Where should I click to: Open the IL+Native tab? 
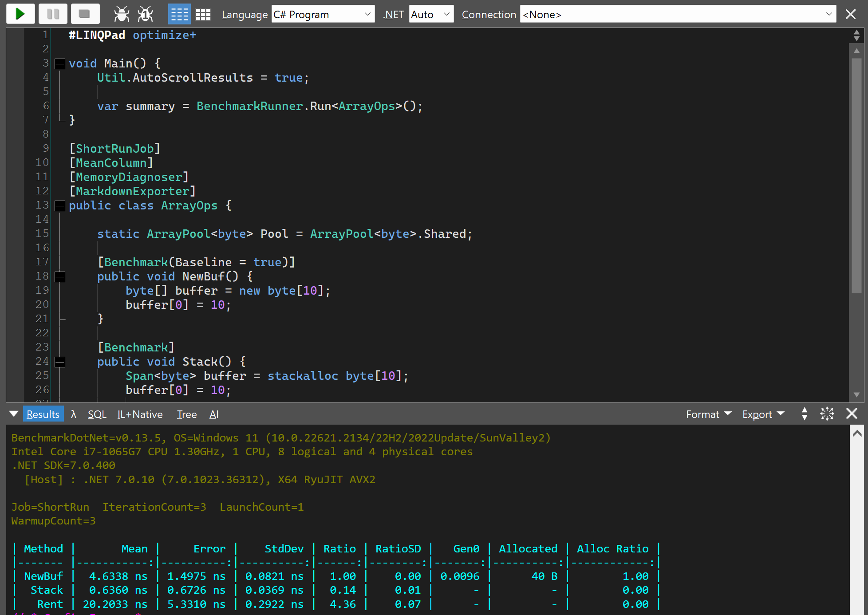[x=140, y=414]
